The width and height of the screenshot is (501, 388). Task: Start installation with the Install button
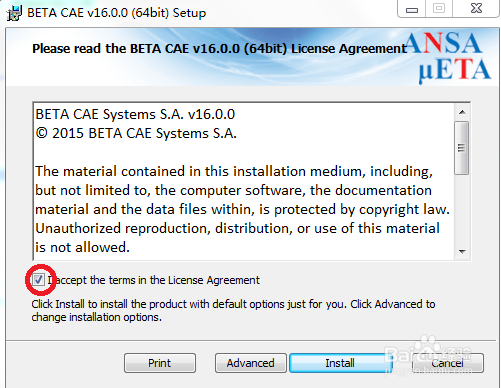coord(340,363)
